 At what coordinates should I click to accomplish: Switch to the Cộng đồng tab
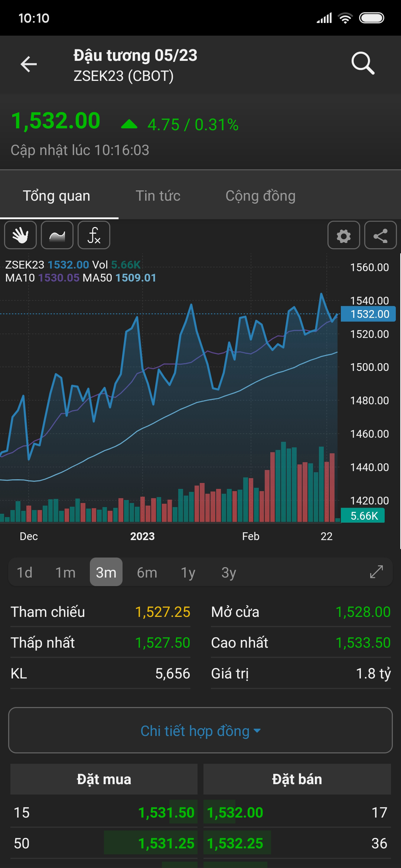[260, 196]
